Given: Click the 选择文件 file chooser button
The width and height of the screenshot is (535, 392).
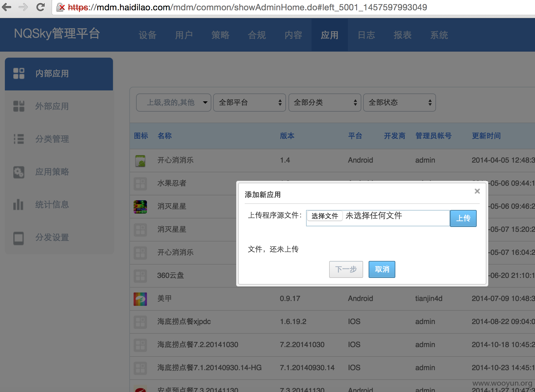Looking at the screenshot, I should coord(325,216).
